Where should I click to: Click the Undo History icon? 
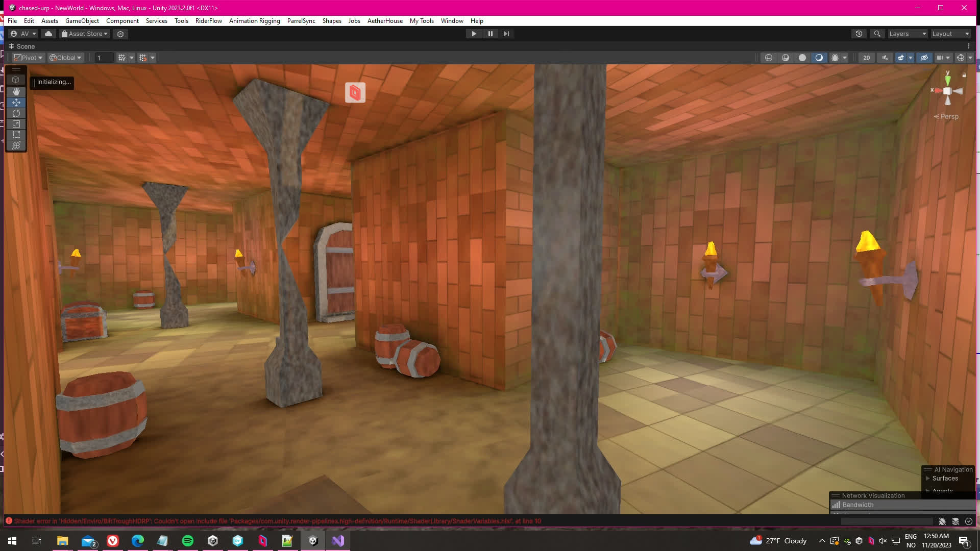859,34
